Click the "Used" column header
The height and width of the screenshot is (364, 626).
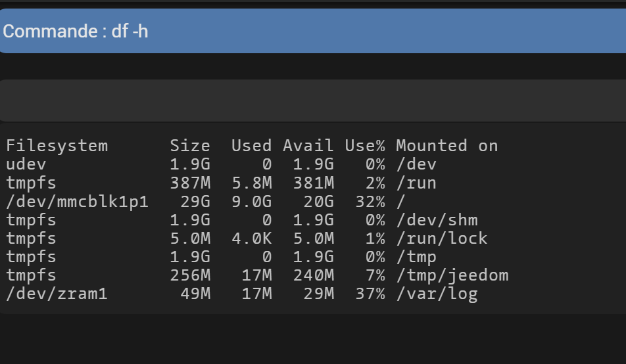[251, 146]
